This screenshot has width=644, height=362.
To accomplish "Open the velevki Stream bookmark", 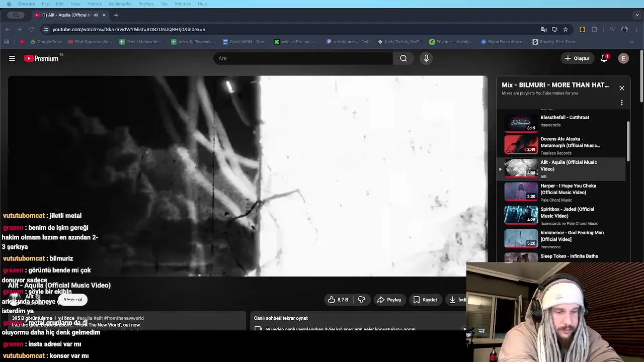I will (295, 42).
